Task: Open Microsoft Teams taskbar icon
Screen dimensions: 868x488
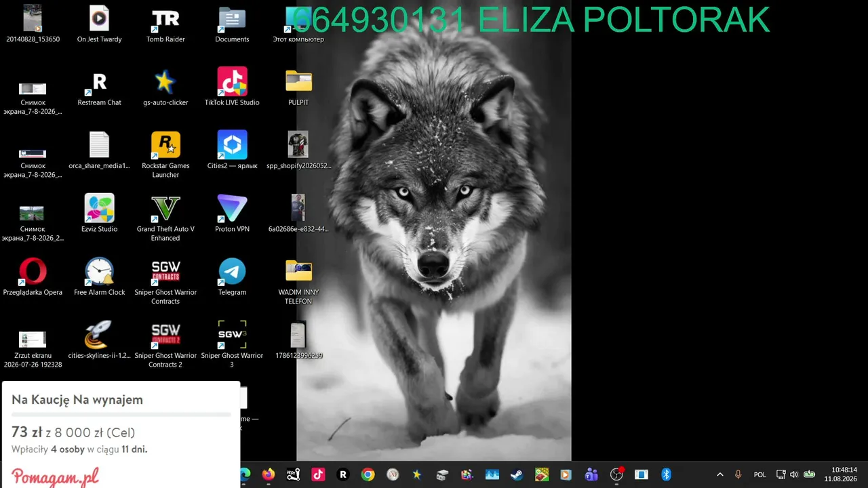Action: pos(591,474)
